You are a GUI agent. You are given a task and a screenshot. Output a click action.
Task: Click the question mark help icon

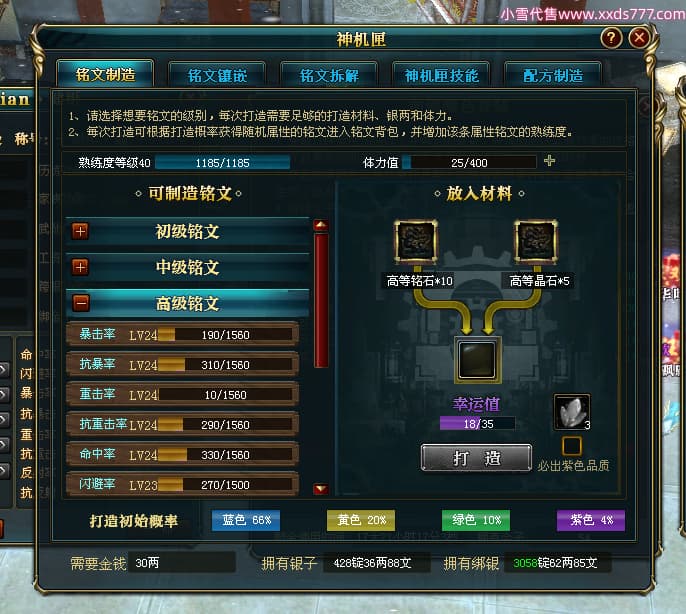point(611,39)
